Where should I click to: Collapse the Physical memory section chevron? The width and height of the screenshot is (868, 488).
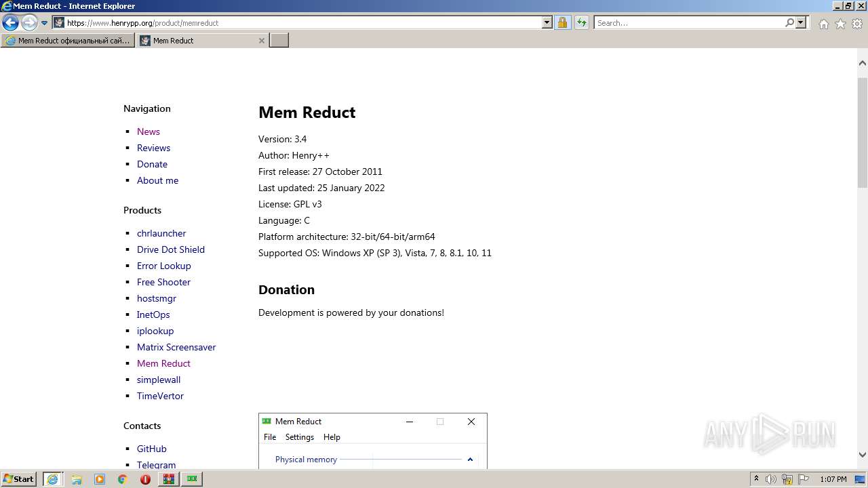(x=470, y=460)
